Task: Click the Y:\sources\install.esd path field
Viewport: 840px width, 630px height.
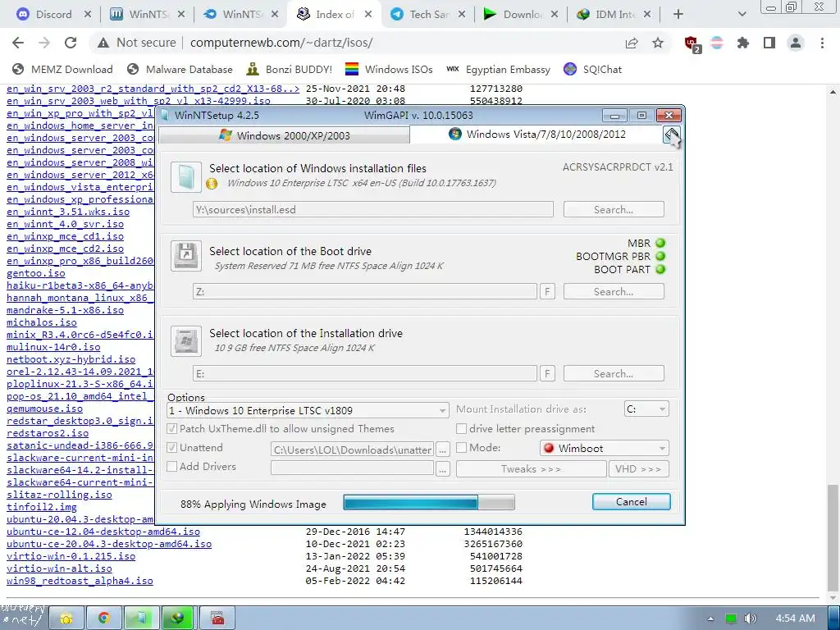Action: pos(373,209)
